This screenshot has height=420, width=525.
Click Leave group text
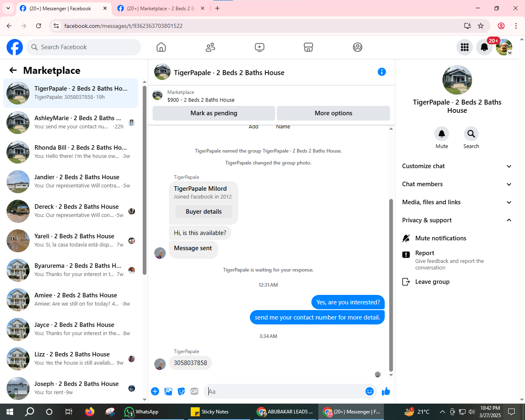click(x=432, y=282)
